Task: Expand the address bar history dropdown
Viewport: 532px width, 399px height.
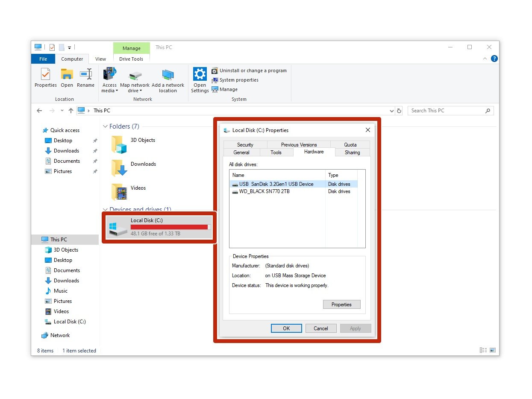Action: pos(392,111)
